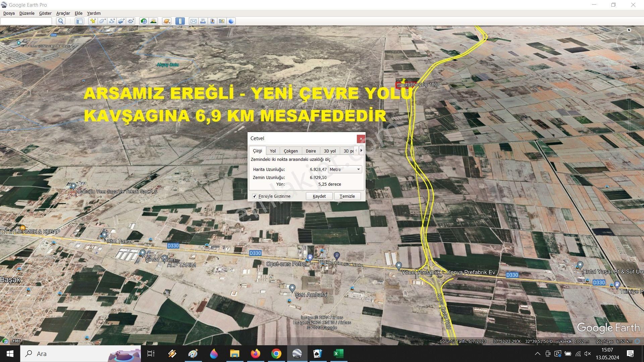Record a tour with the camera icon
Image resolution: width=644 pixels, height=362 pixels.
130,21
